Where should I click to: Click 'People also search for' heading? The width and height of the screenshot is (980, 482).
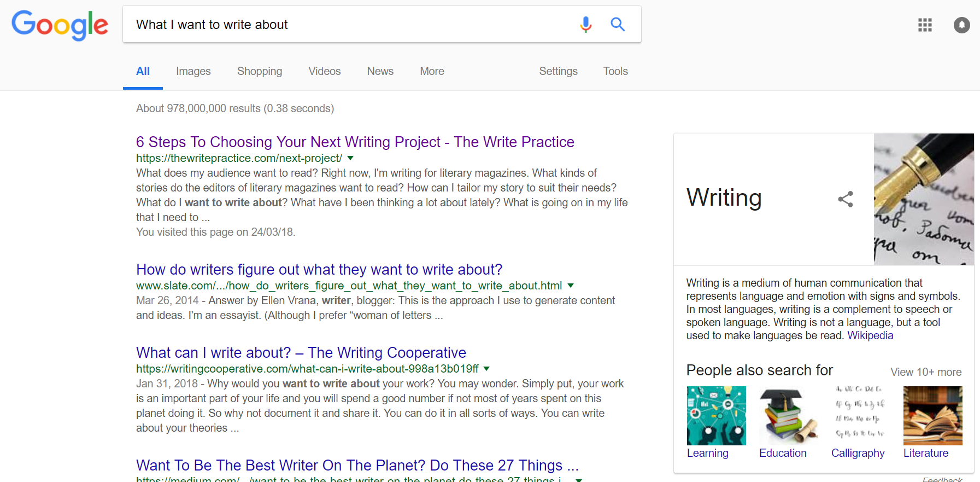point(759,370)
